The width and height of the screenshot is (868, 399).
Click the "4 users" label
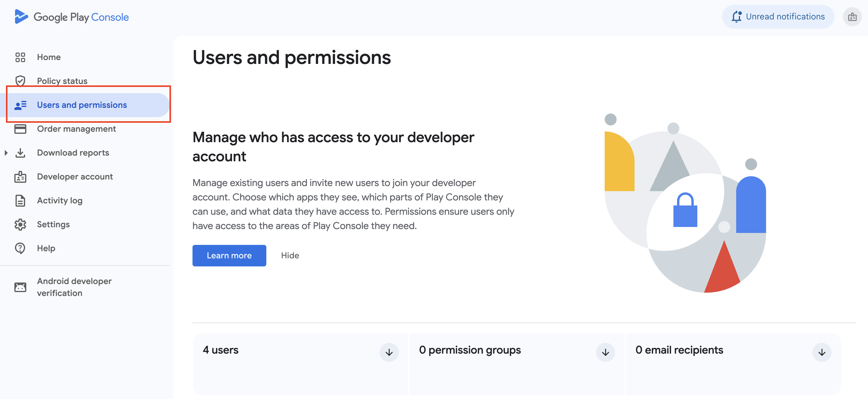[220, 350]
